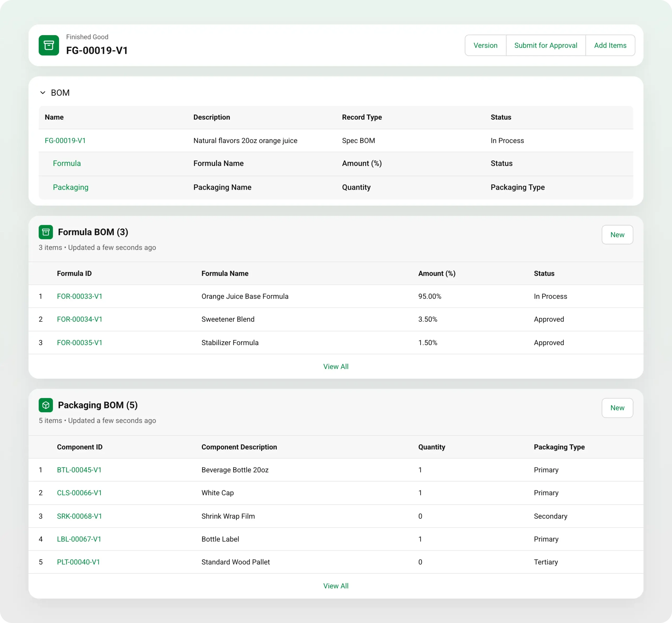Click View All under Packaging BOM
The image size is (672, 623).
click(336, 586)
